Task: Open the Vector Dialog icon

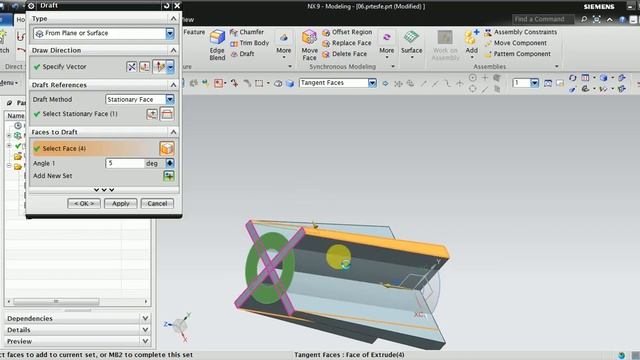Action: coord(144,67)
